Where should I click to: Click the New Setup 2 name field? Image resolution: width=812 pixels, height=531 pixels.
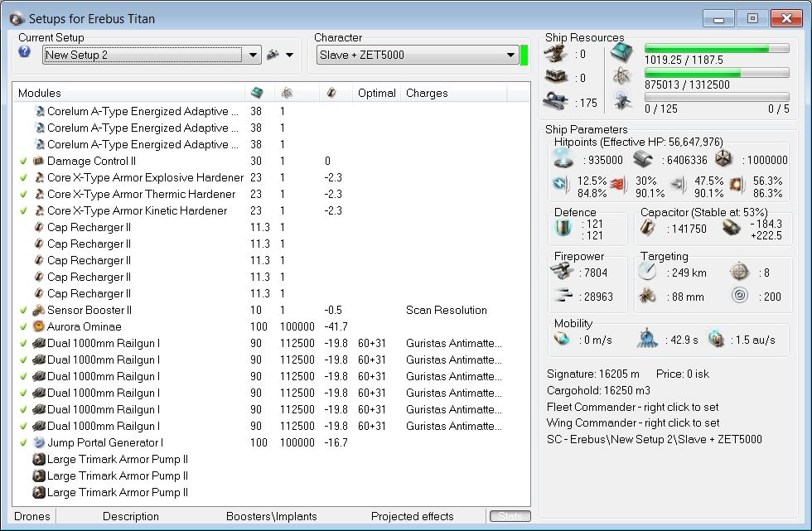tap(143, 55)
